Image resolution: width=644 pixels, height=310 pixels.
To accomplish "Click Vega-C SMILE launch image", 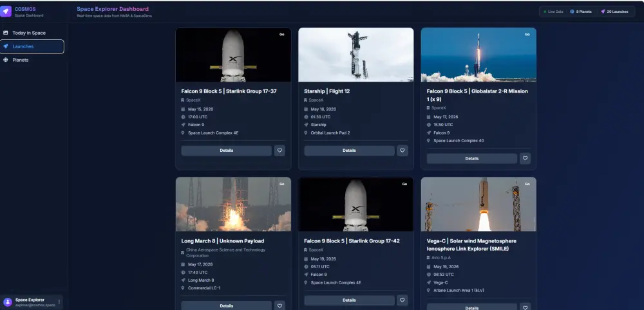I will 478,205.
